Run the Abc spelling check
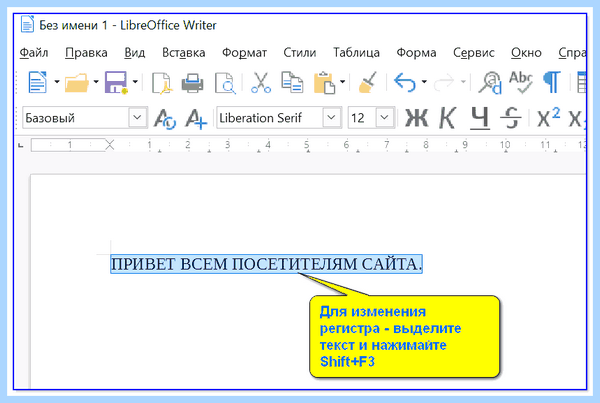 coord(521,82)
